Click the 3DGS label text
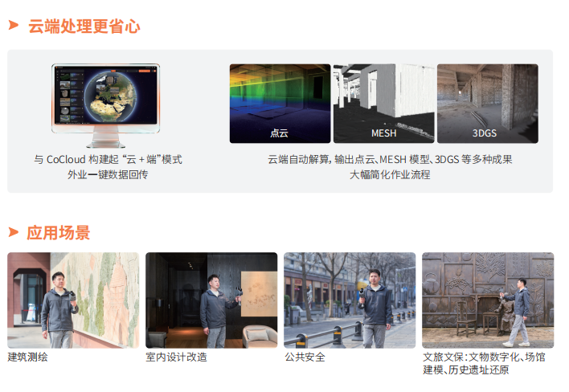The width and height of the screenshot is (569, 392). pyautogui.click(x=485, y=133)
